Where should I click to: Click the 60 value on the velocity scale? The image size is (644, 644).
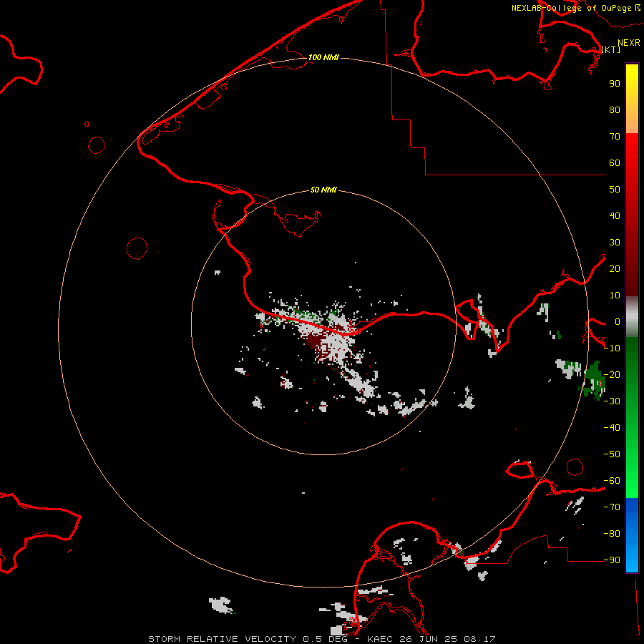tap(615, 162)
